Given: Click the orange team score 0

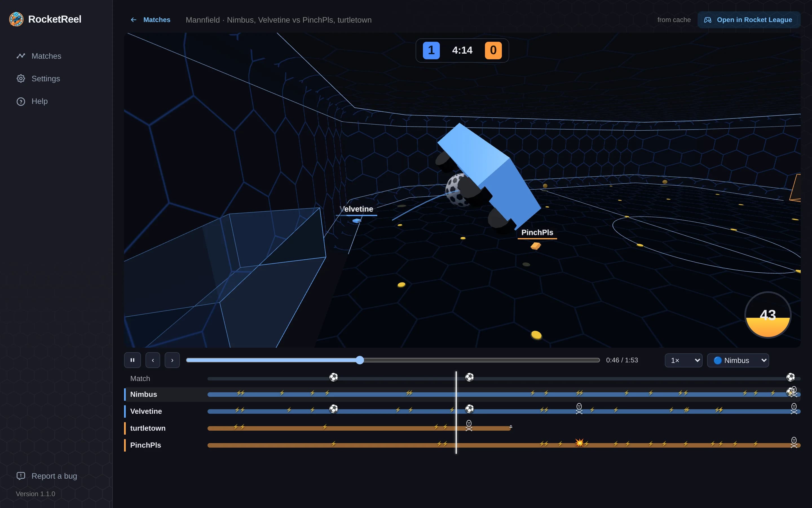Looking at the screenshot, I should point(493,51).
